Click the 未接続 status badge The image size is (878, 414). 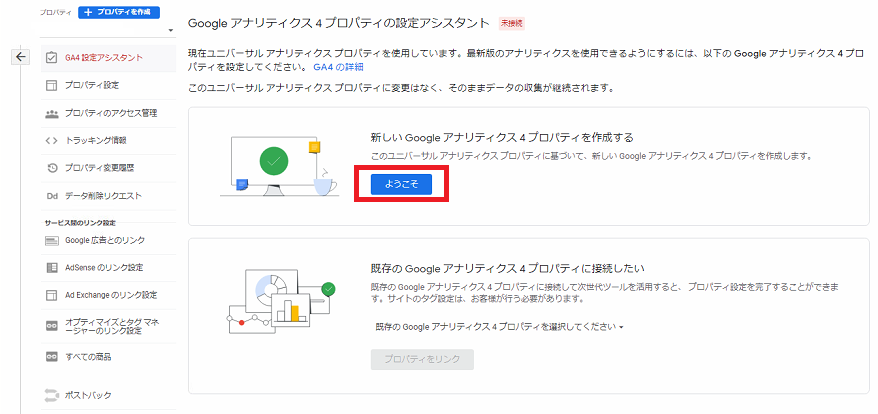coord(512,24)
